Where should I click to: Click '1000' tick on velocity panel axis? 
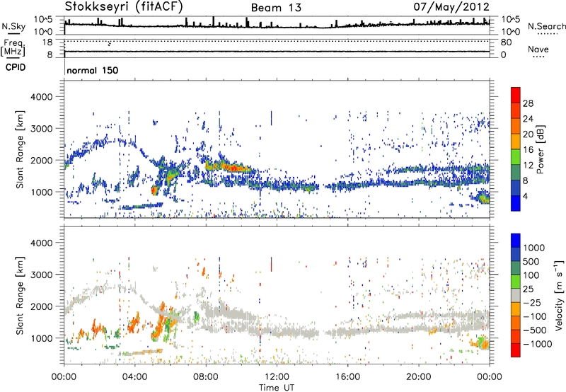coord(41,338)
